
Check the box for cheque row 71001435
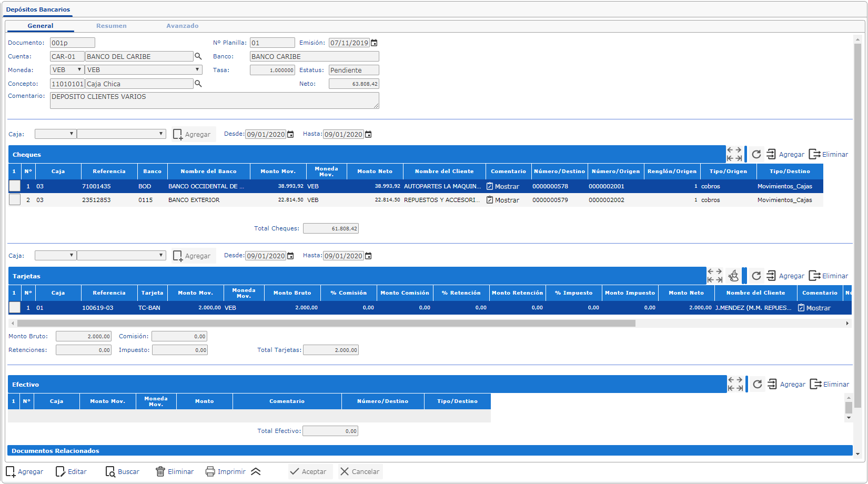point(15,186)
